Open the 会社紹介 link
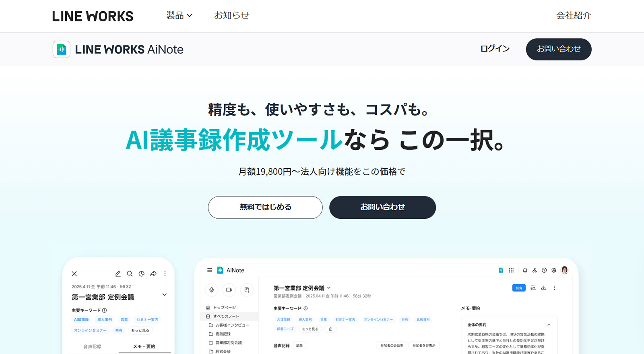This screenshot has width=644, height=354. coord(574,15)
